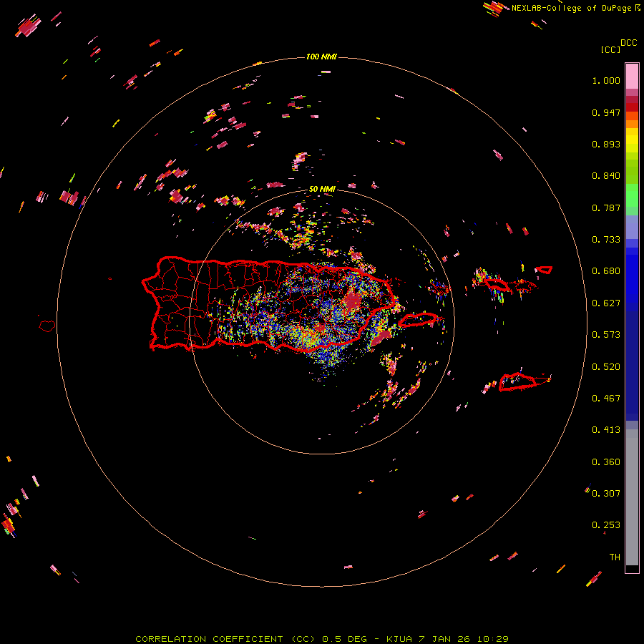644x644 pixels.
Task: Click the Correlation Coefficient product title caption
Action: point(322,639)
